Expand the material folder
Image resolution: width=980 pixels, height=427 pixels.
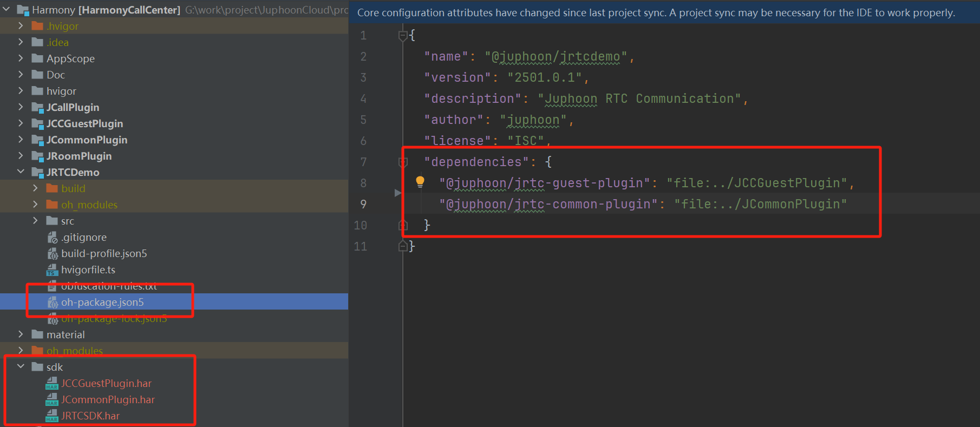click(21, 334)
